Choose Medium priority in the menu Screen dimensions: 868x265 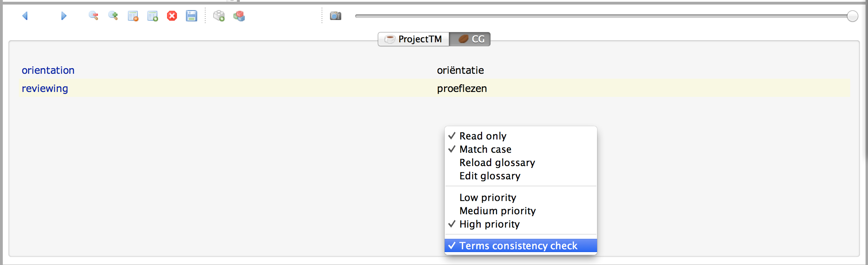coord(497,211)
